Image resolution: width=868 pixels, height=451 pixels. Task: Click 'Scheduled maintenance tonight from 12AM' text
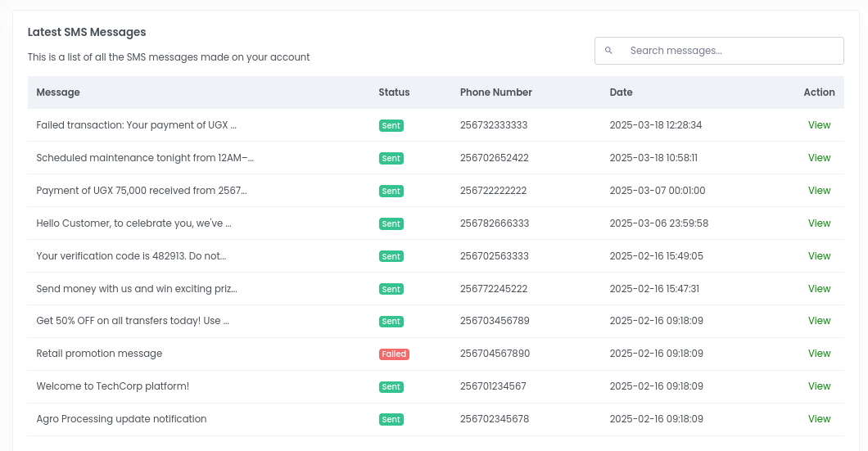[x=139, y=158]
